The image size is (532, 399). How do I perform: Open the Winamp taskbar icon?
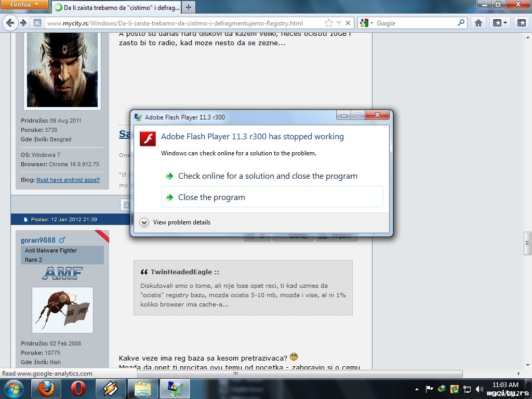111,389
